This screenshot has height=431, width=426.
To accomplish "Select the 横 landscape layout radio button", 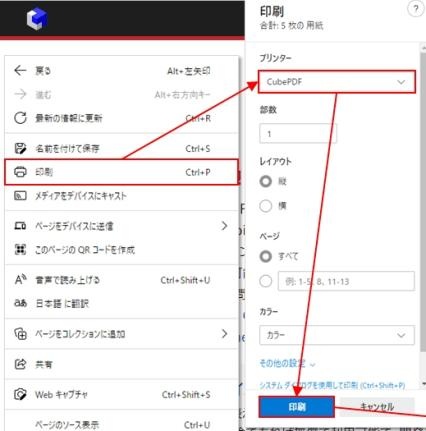I will click(x=265, y=206).
